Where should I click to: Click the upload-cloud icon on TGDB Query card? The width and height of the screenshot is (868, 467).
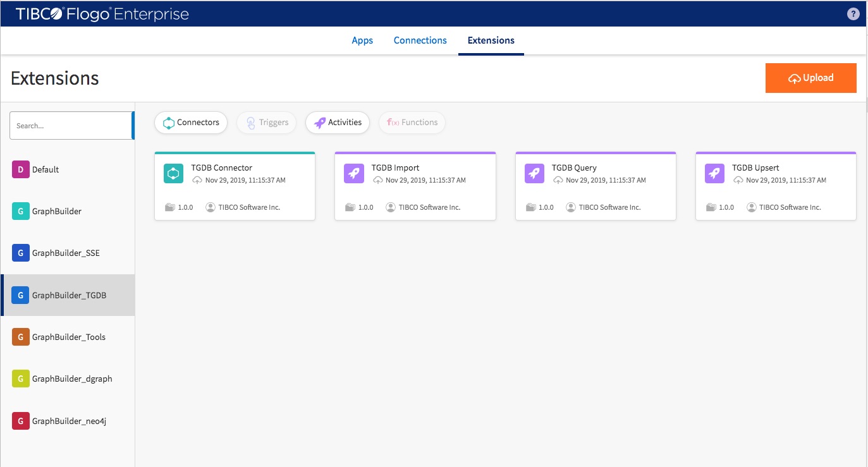coord(558,180)
